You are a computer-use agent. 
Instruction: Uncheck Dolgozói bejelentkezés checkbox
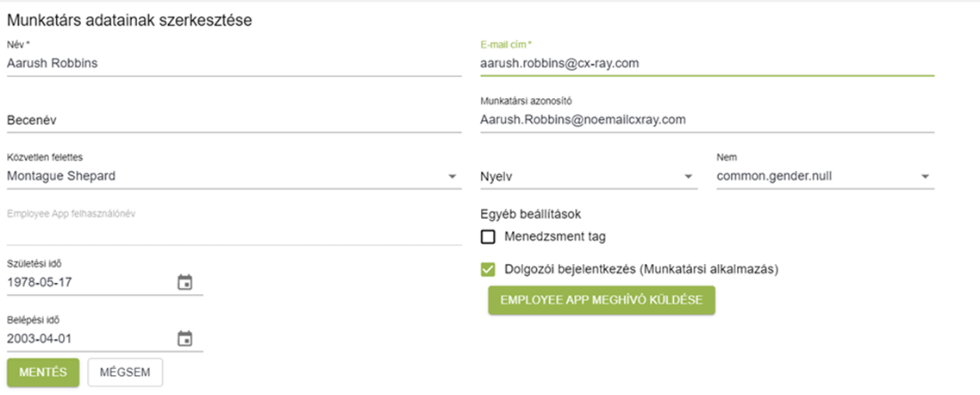[489, 269]
